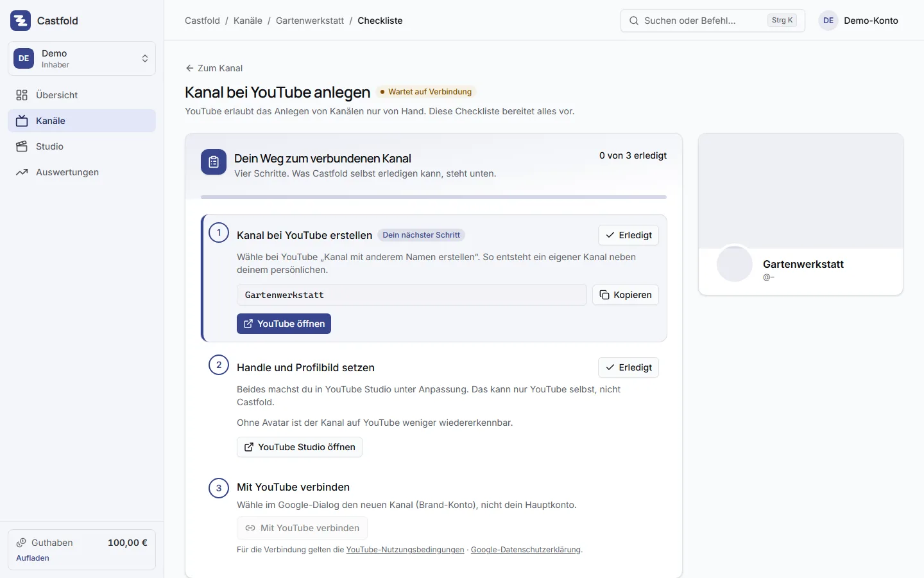924x578 pixels.
Task: Click the Mit YouTube verbinden button
Action: 302,528
